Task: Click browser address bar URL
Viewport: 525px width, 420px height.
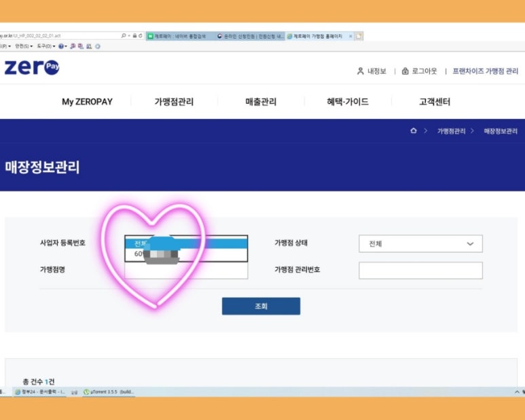Action: click(x=30, y=35)
